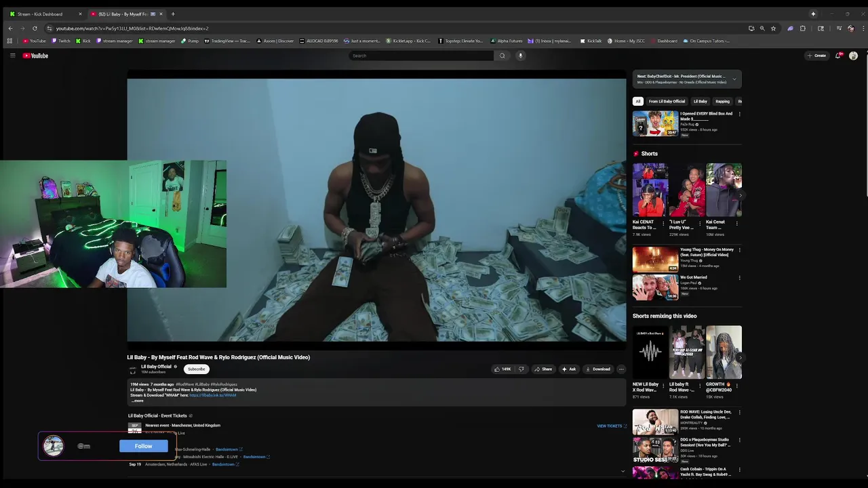The width and height of the screenshot is (868, 488).
Task: Open more actions ellipsis beside Download
Action: tap(621, 369)
